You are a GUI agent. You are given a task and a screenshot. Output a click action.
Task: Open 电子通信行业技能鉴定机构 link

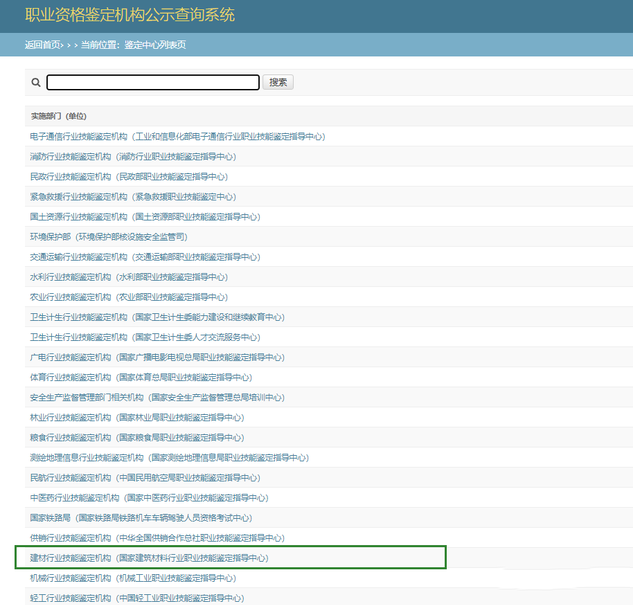[178, 136]
